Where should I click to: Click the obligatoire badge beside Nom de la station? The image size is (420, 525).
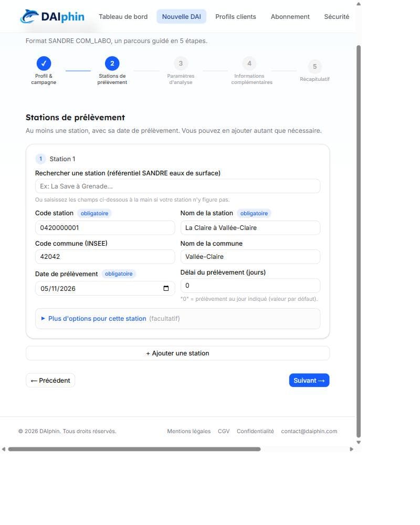pos(254,213)
